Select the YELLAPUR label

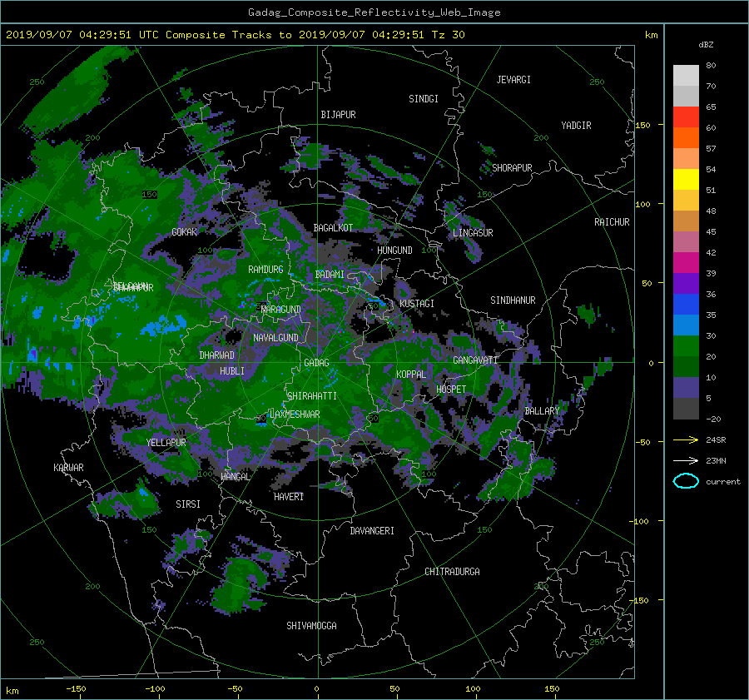[x=166, y=443]
